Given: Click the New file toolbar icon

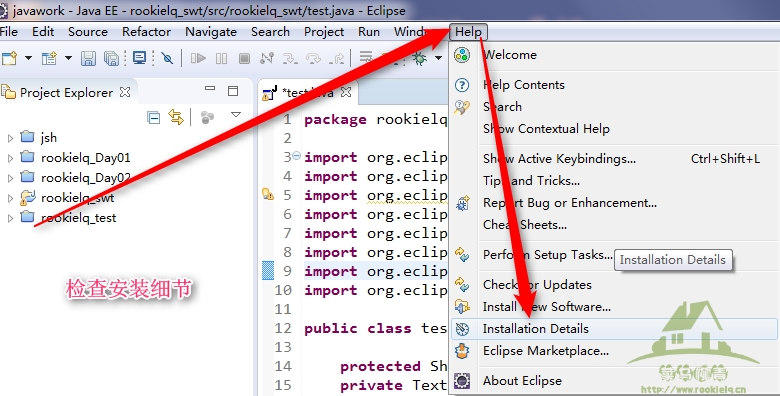Looking at the screenshot, I should [9, 58].
